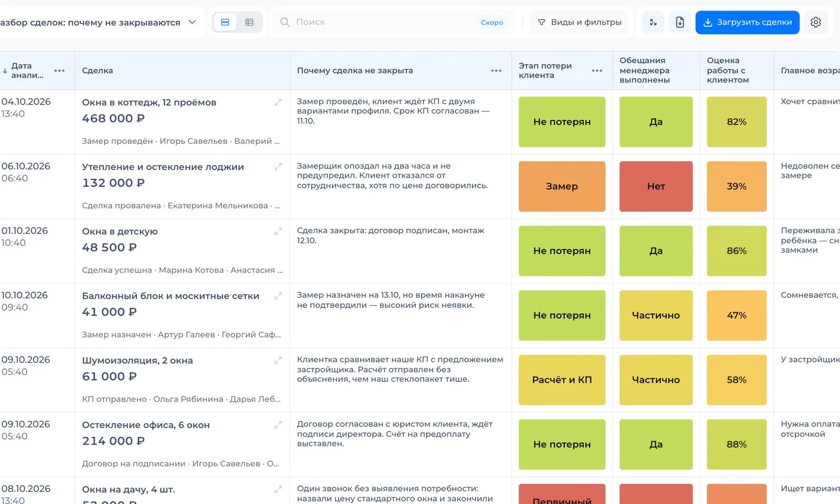The width and height of the screenshot is (840, 504).
Task: Expand the Утепление и остекление лоджии deal
Action: pyautogui.click(x=278, y=167)
